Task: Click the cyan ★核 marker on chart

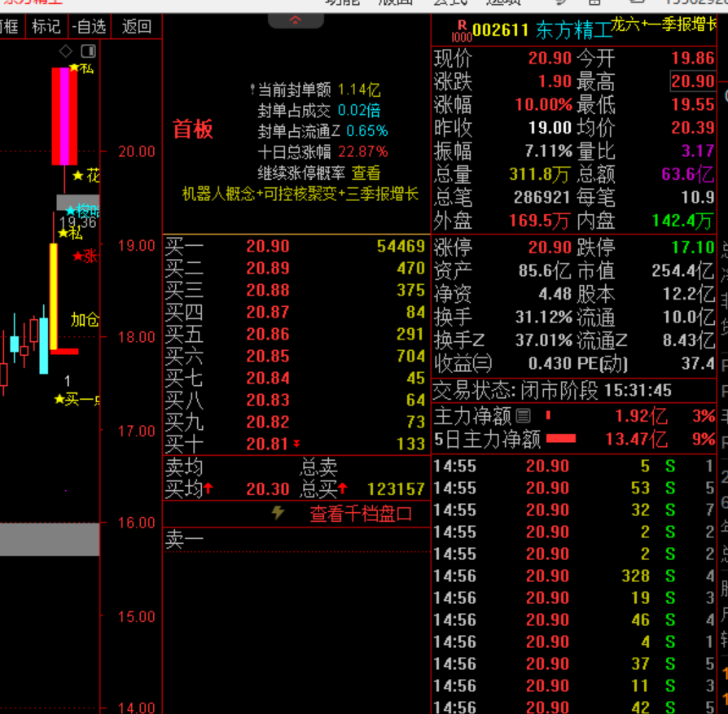Action: point(82,211)
